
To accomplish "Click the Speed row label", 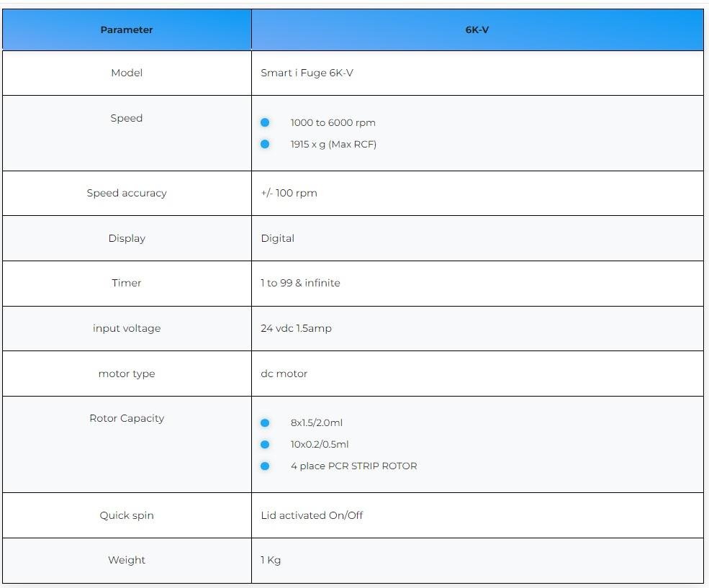I will click(127, 118).
